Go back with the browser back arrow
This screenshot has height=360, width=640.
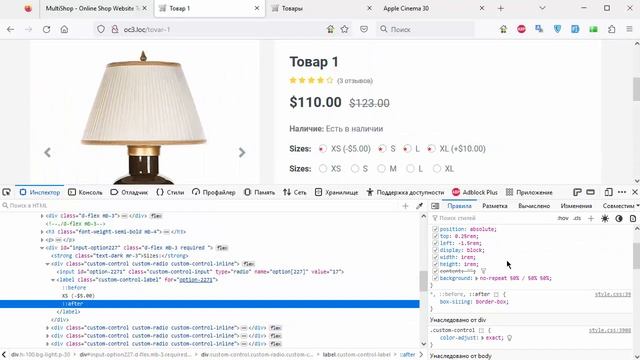[x=11, y=29]
